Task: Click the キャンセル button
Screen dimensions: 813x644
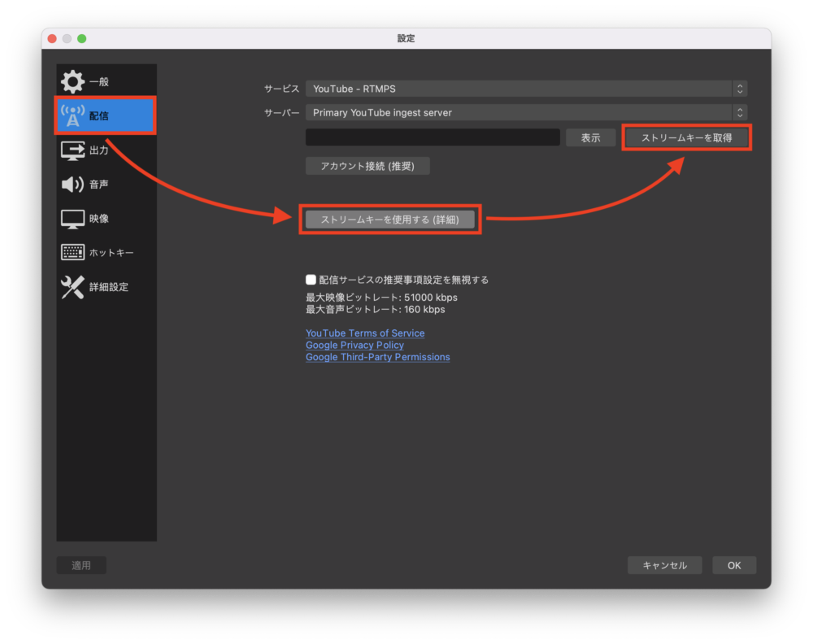Action: (x=665, y=565)
